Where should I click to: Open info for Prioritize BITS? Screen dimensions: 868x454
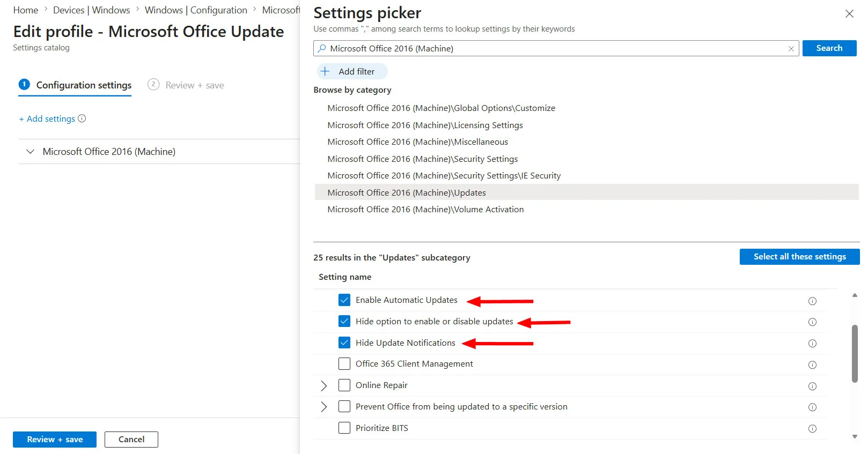click(x=812, y=429)
